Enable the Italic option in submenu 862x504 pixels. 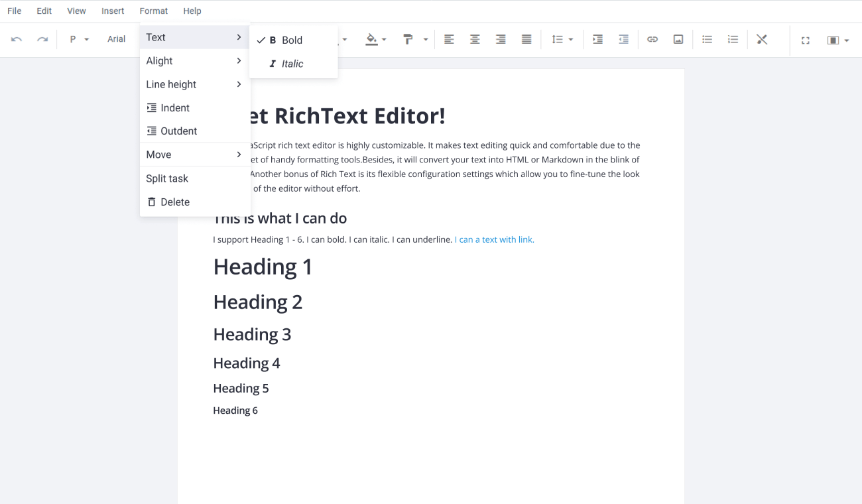pyautogui.click(x=293, y=64)
